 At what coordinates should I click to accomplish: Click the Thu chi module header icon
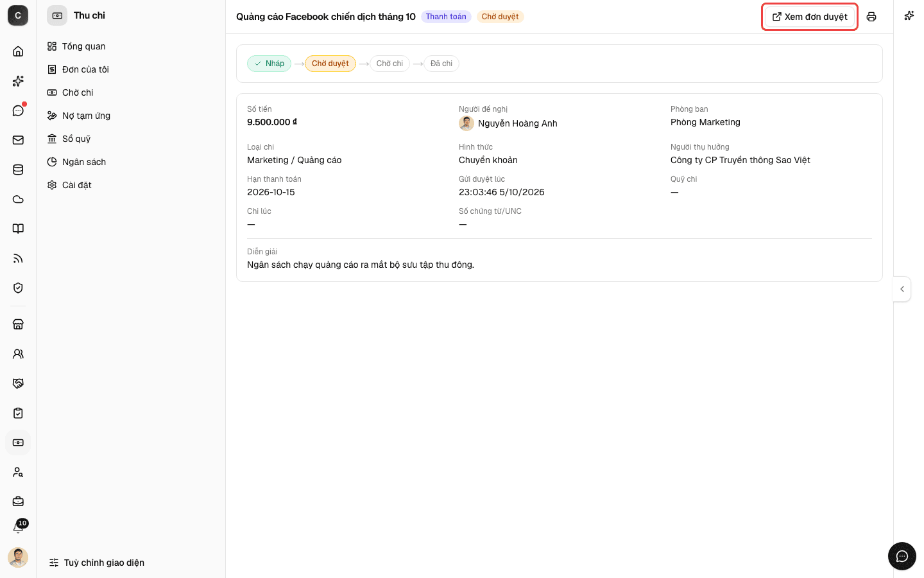tap(57, 15)
